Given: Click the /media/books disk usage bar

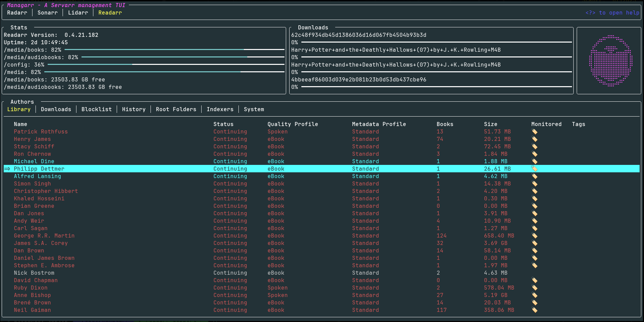Looking at the screenshot, I should pyautogui.click(x=175, y=50).
